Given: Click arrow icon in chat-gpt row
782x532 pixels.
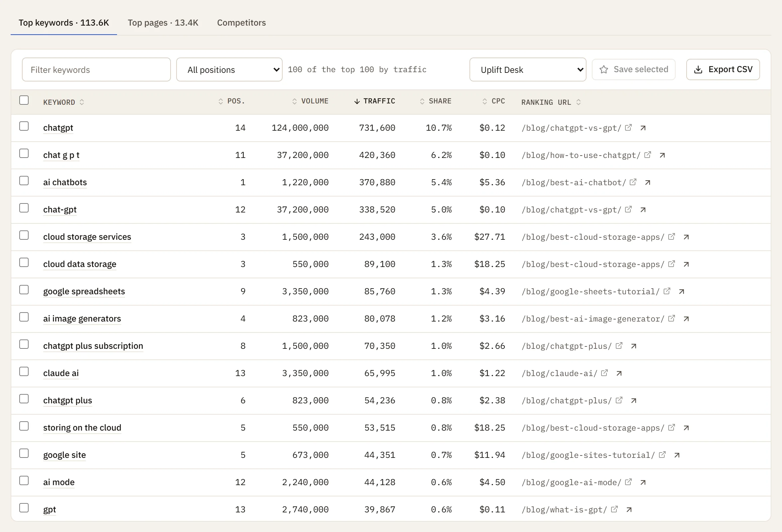Looking at the screenshot, I should [x=643, y=209].
